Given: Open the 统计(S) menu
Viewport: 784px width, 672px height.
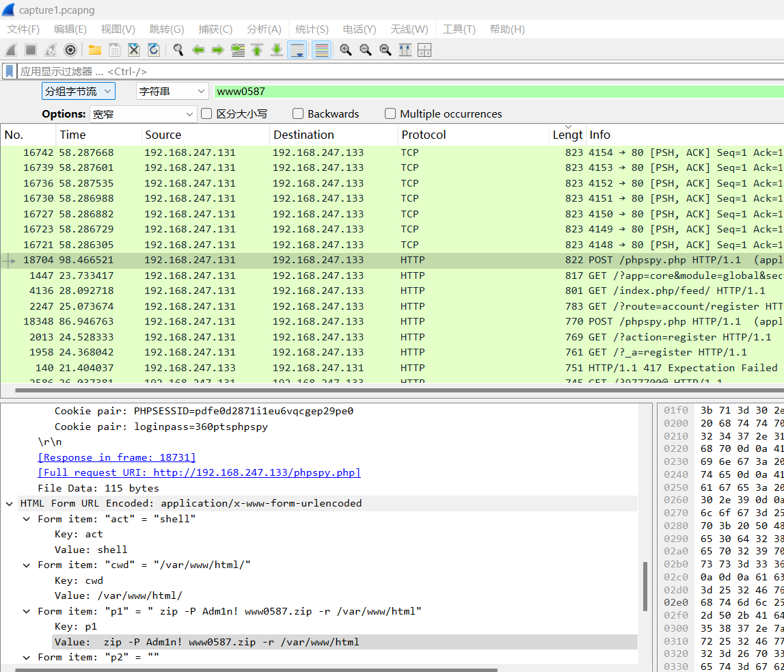Looking at the screenshot, I should 312,29.
